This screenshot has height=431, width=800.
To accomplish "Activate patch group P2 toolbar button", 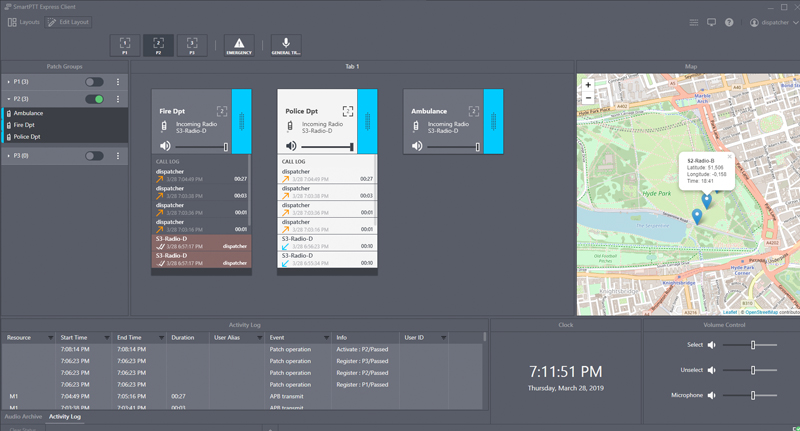I will tap(158, 45).
